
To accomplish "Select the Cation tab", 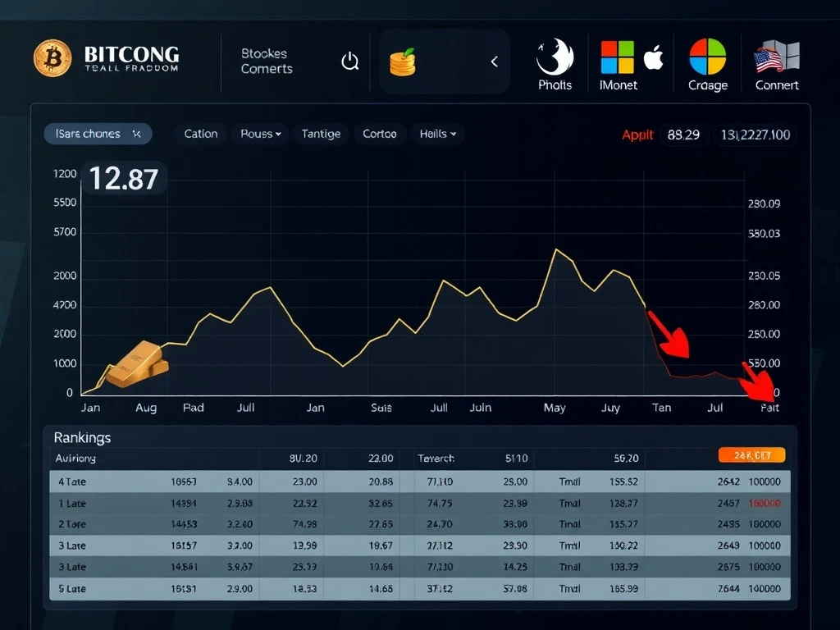I will (201, 134).
